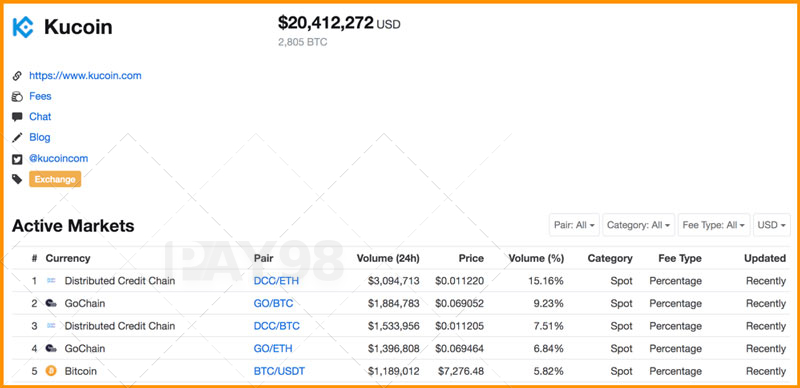Screen dimensions: 800x388
Task: Open the DCC/ETH pair link
Action: 276,281
